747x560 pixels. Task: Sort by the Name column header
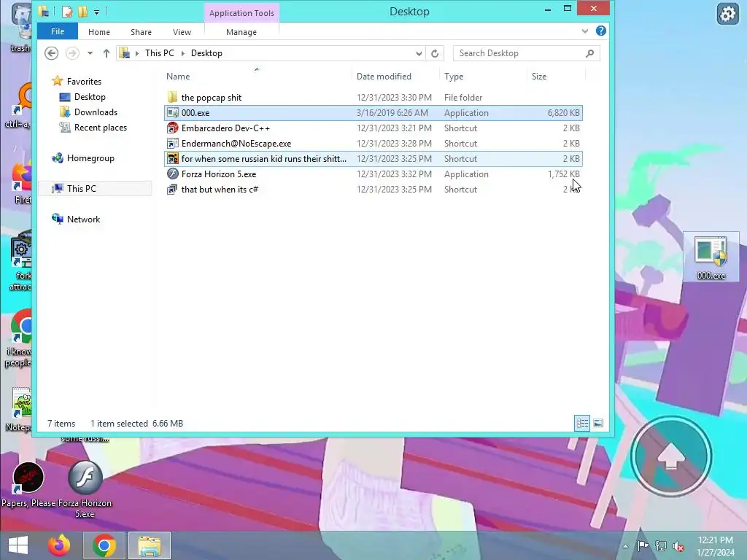pos(258,76)
